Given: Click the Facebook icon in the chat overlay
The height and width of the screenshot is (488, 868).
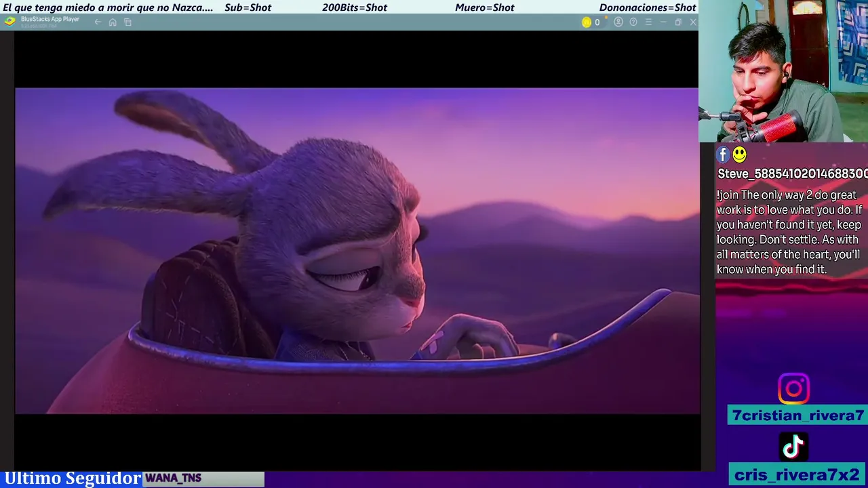Looking at the screenshot, I should point(723,155).
